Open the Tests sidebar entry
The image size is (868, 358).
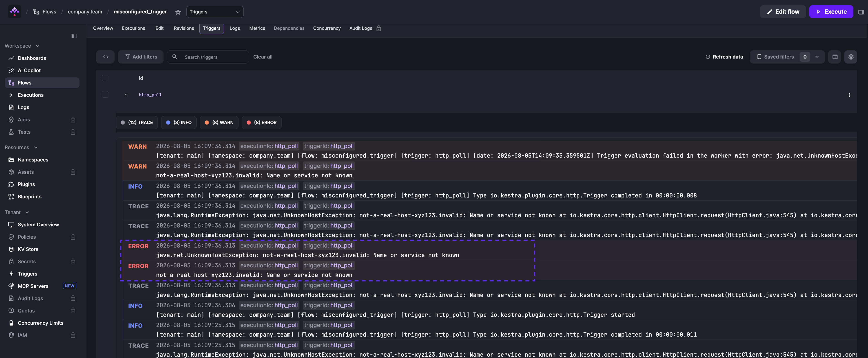point(42,132)
